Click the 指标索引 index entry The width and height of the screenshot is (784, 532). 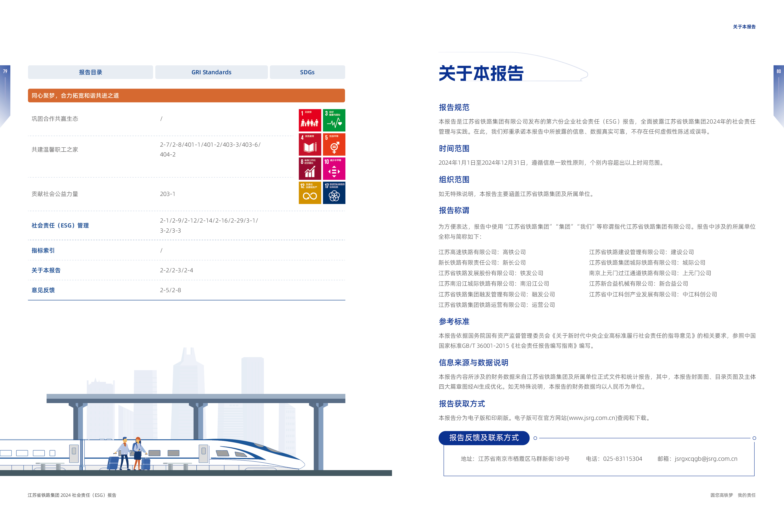pos(43,250)
